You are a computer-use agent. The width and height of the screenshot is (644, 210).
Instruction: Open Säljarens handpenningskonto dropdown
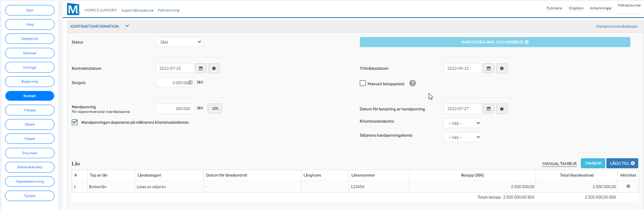pyautogui.click(x=462, y=137)
